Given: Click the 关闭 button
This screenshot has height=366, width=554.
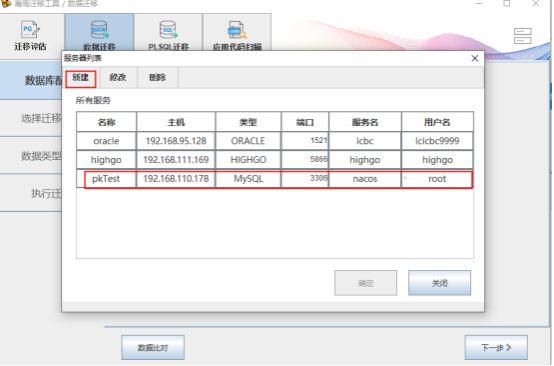Looking at the screenshot, I should [439, 283].
